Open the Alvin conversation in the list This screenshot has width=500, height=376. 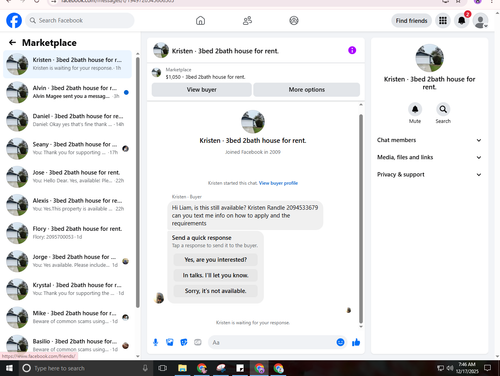[x=68, y=92]
